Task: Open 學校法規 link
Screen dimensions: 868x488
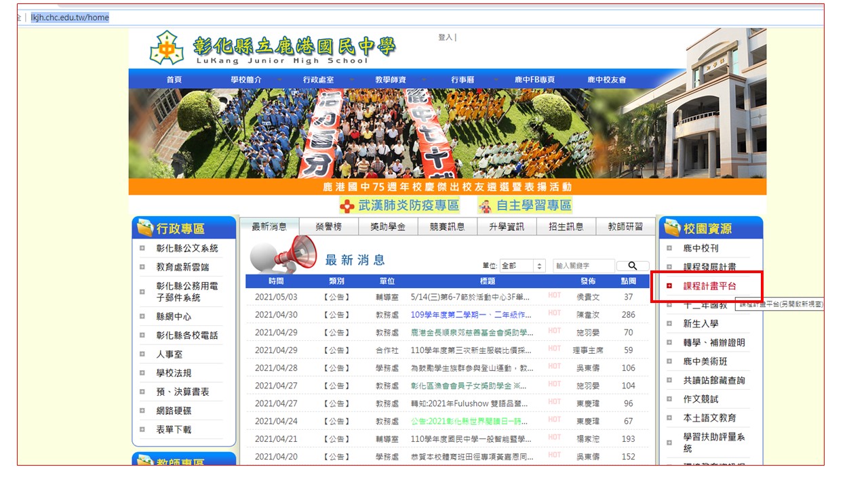Action: (174, 373)
